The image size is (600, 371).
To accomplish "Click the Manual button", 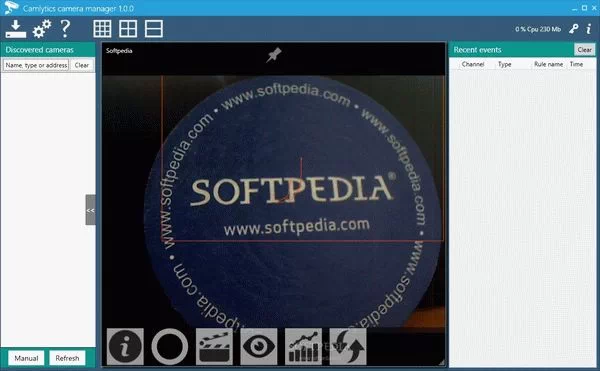I will coord(26,358).
